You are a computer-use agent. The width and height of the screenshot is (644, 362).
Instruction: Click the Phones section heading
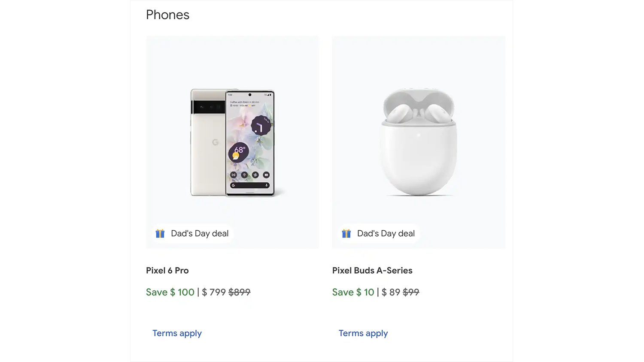(167, 15)
